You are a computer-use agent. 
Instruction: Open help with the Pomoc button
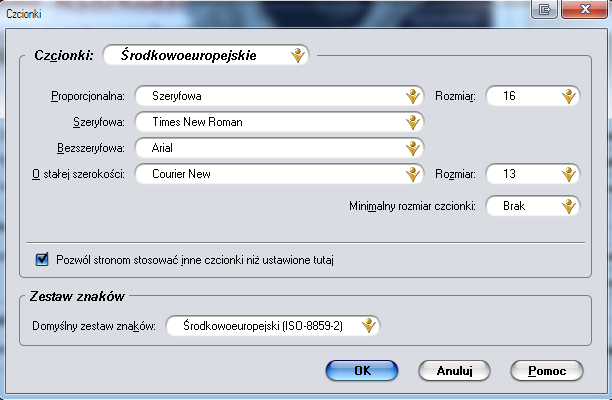[546, 370]
